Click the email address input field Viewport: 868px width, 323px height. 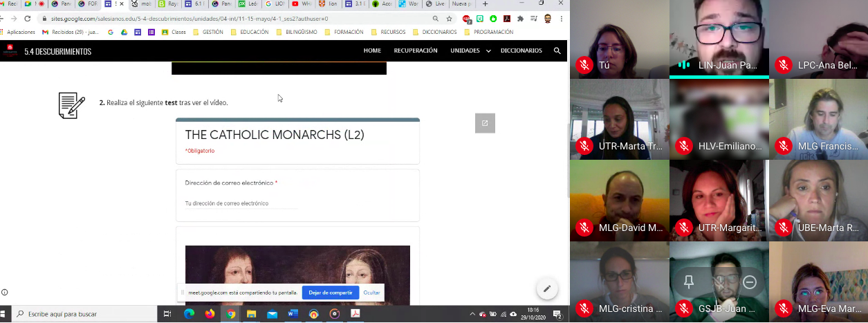coord(241,203)
